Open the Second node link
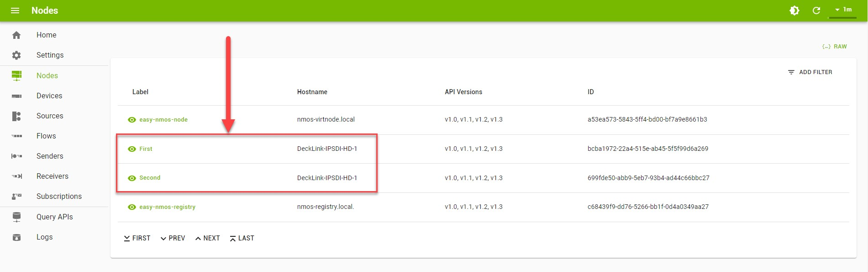Image resolution: width=868 pixels, height=272 pixels. pos(150,178)
